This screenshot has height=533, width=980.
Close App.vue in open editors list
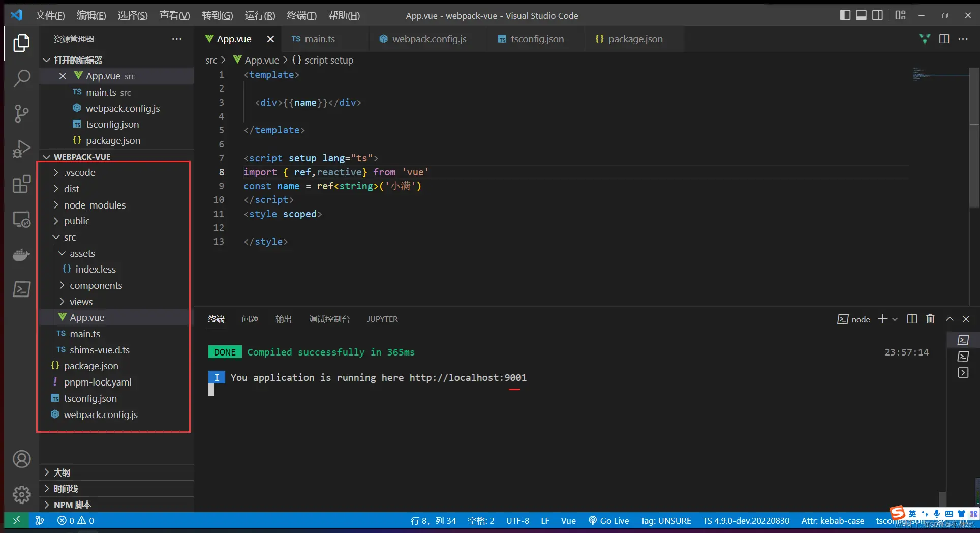point(63,76)
